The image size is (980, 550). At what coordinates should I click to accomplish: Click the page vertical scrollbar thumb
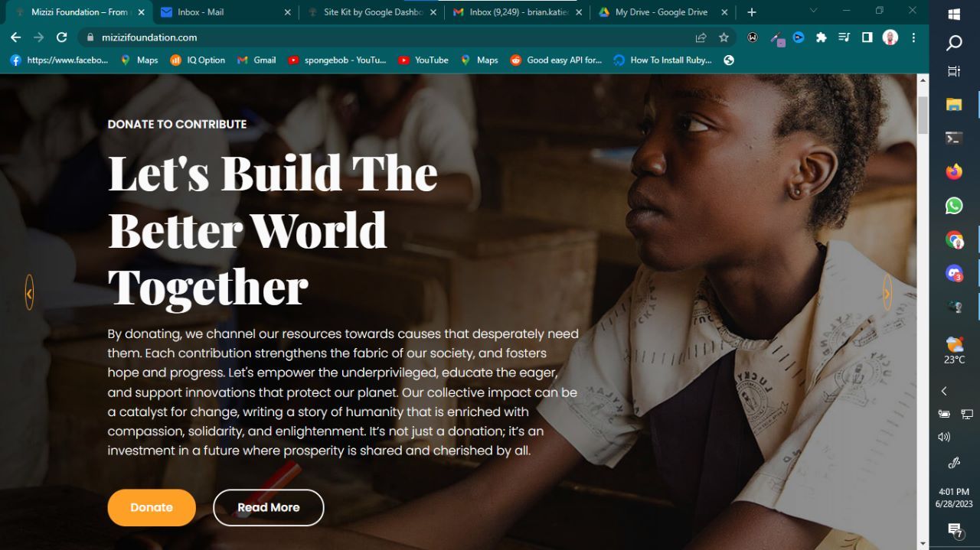pos(923,116)
